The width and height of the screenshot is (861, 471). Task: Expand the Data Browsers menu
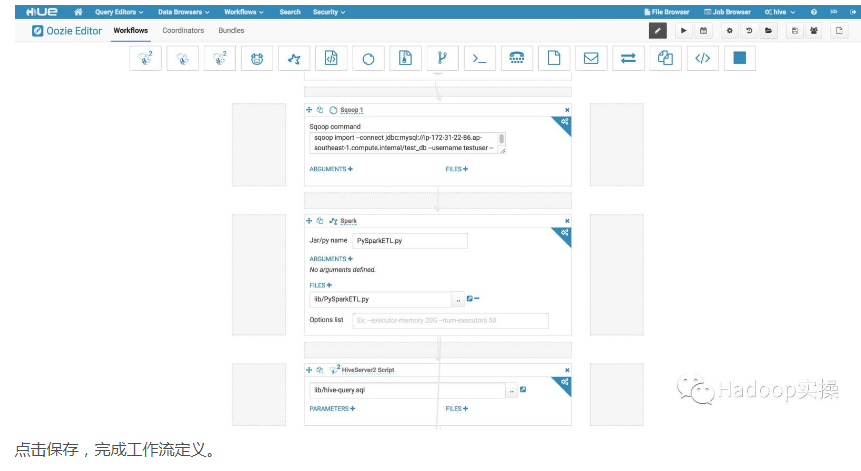[184, 12]
